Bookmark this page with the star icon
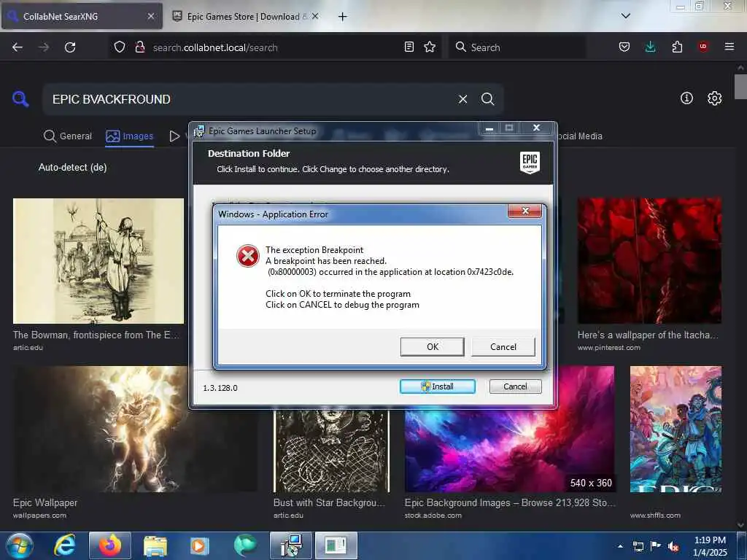Screen dimensions: 747x560 pyautogui.click(x=430, y=47)
